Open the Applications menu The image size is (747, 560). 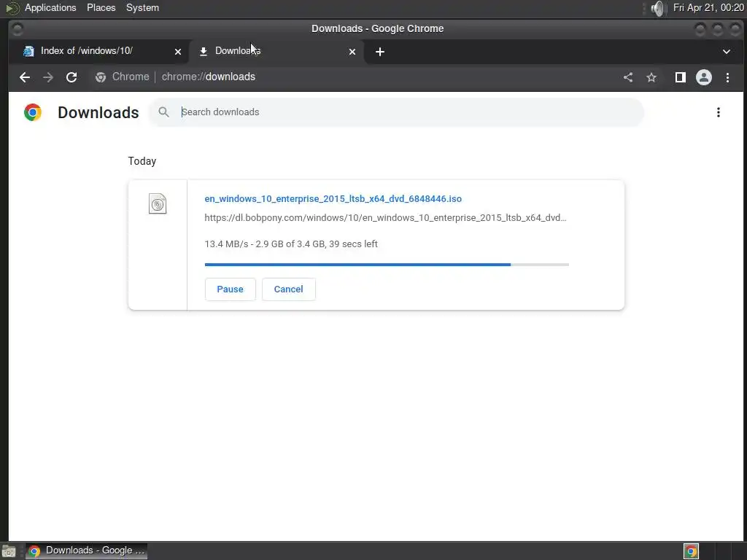click(x=50, y=7)
